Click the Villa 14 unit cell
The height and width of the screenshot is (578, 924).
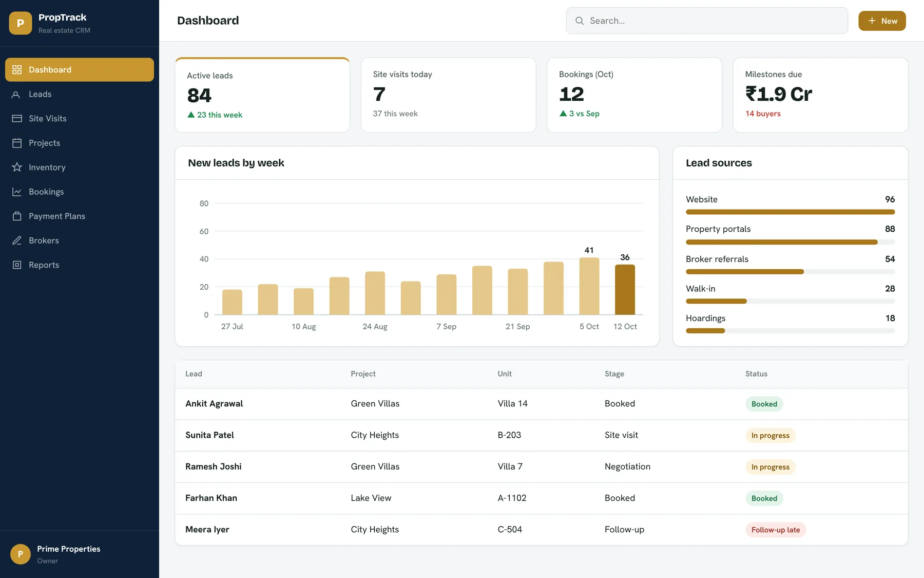click(x=512, y=403)
